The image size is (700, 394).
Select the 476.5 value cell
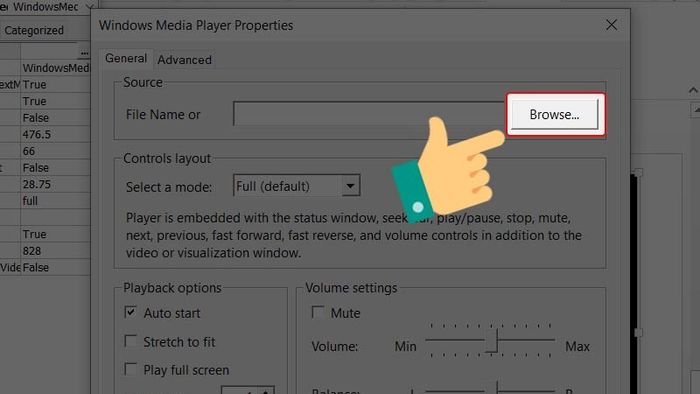click(55, 134)
